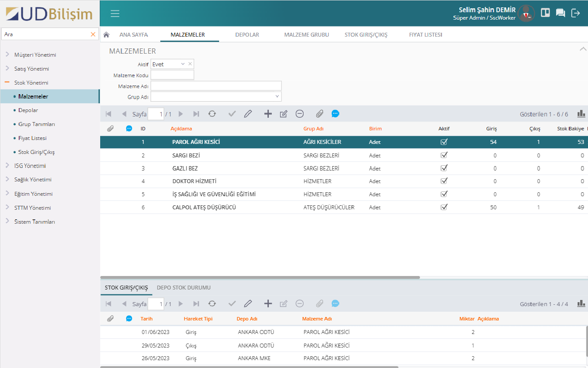Click the hamburger menu icon in header

pyautogui.click(x=115, y=14)
